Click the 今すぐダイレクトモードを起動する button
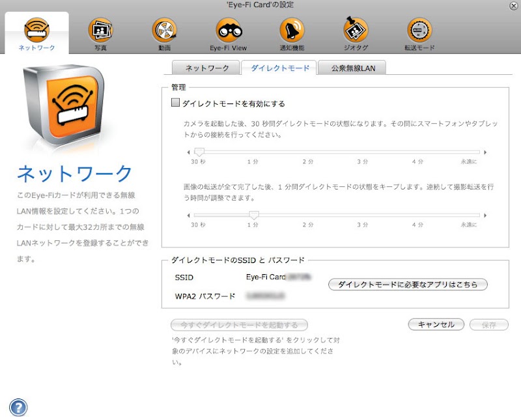Screen dimensions: 521x420 click(239, 325)
